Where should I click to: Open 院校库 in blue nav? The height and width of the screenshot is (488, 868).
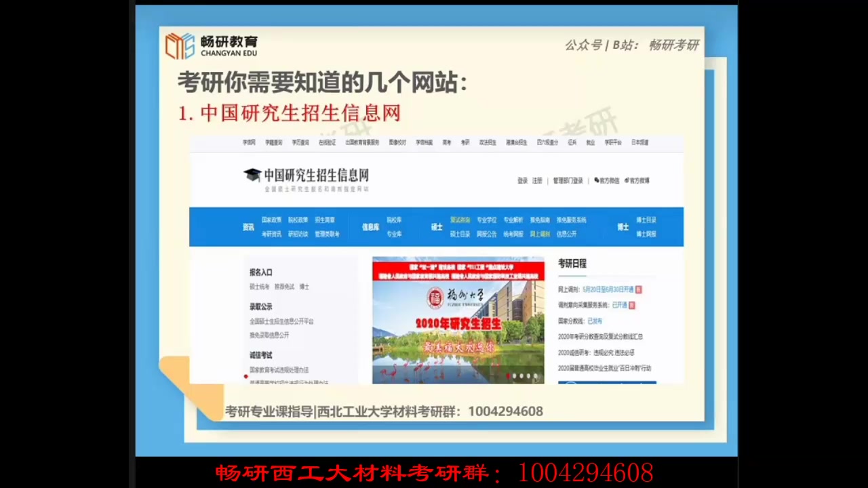(394, 220)
